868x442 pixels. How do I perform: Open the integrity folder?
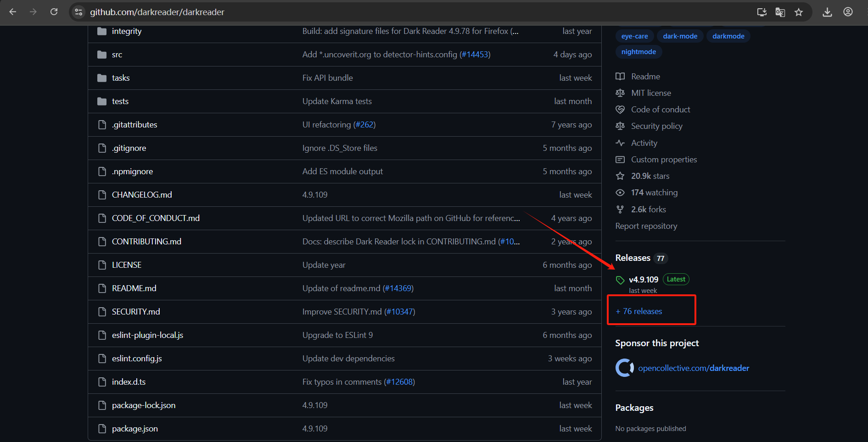pos(127,31)
